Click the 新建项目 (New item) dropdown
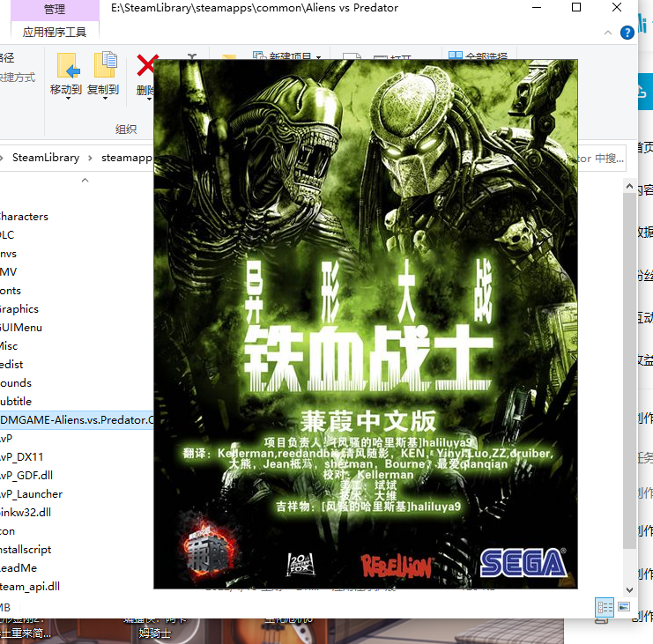This screenshot has height=644, width=653. click(287, 56)
